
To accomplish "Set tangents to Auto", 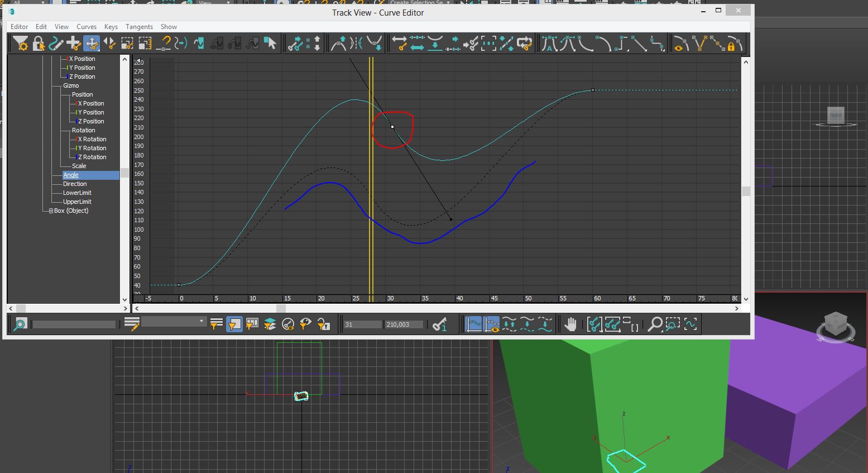I will [x=549, y=44].
